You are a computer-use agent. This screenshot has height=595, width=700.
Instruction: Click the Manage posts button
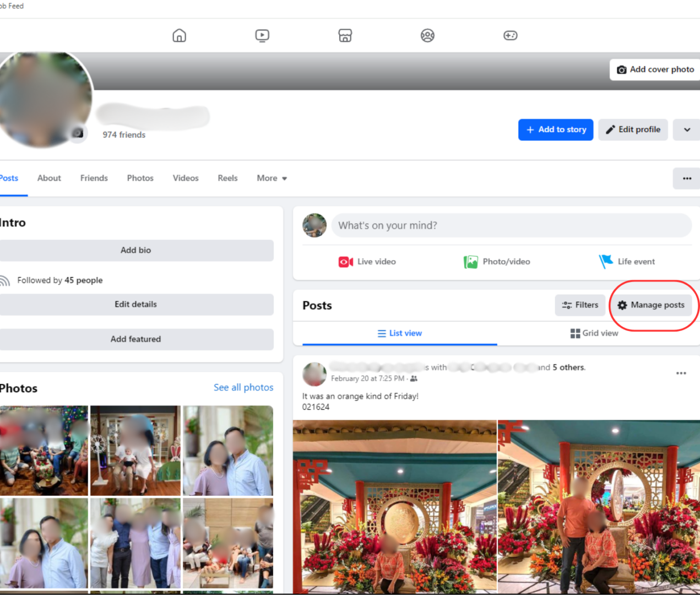click(x=651, y=305)
